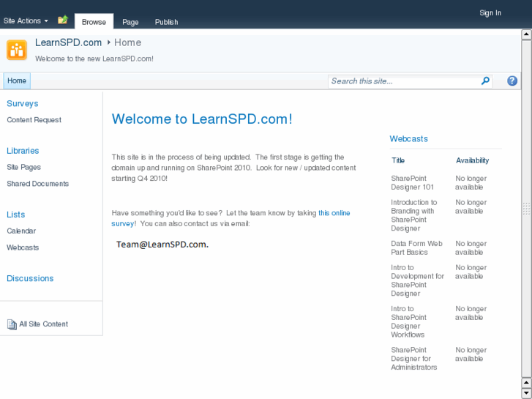This screenshot has width=532, height=399.
Task: Click the LearnSPD.com breadcrumb link
Action: pyautogui.click(x=69, y=42)
